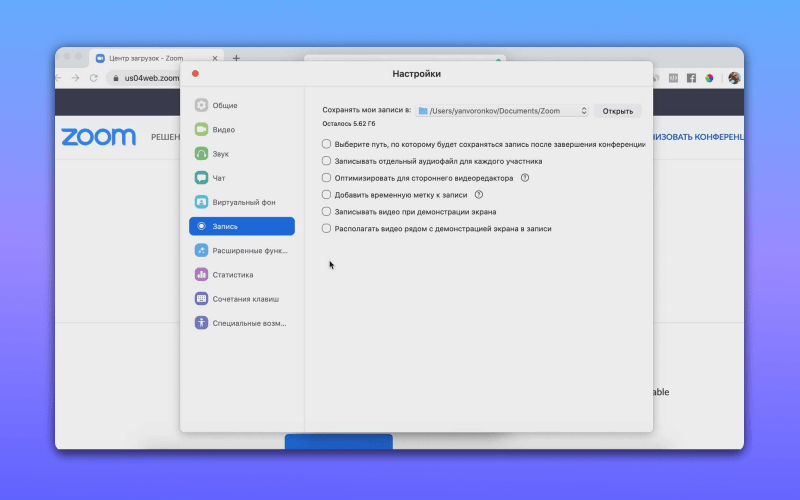Open the Виртуальный фон icon
Viewport: 800px width, 500px height.
pyautogui.click(x=201, y=202)
